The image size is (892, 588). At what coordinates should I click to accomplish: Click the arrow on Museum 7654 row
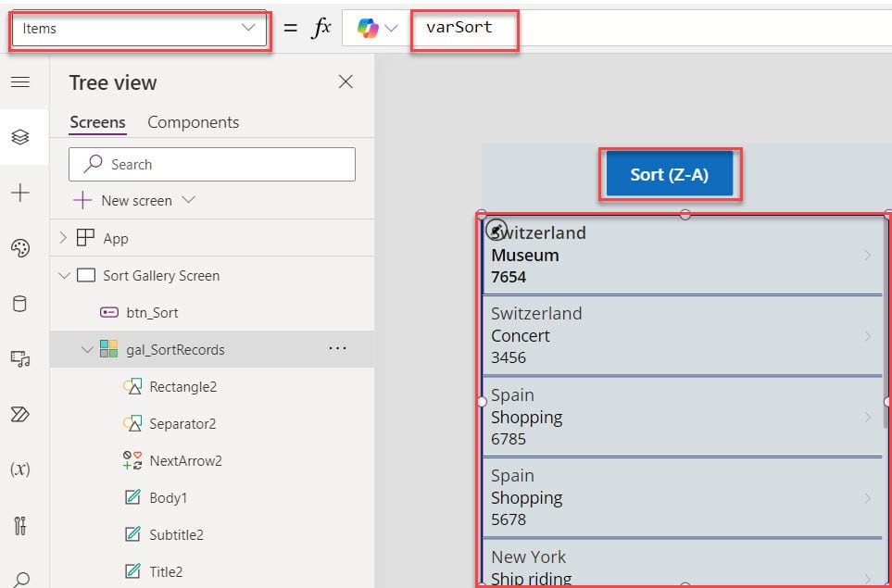coord(868,256)
